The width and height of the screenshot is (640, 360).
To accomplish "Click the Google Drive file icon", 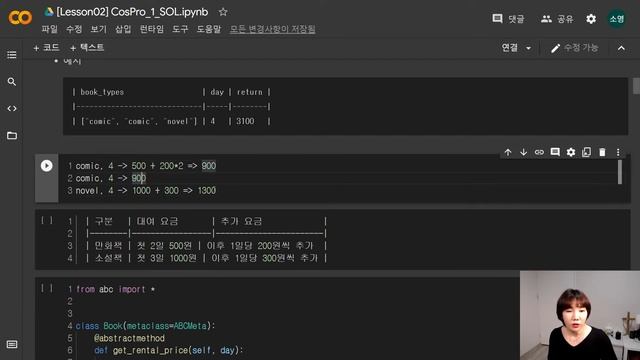I will coord(49,12).
